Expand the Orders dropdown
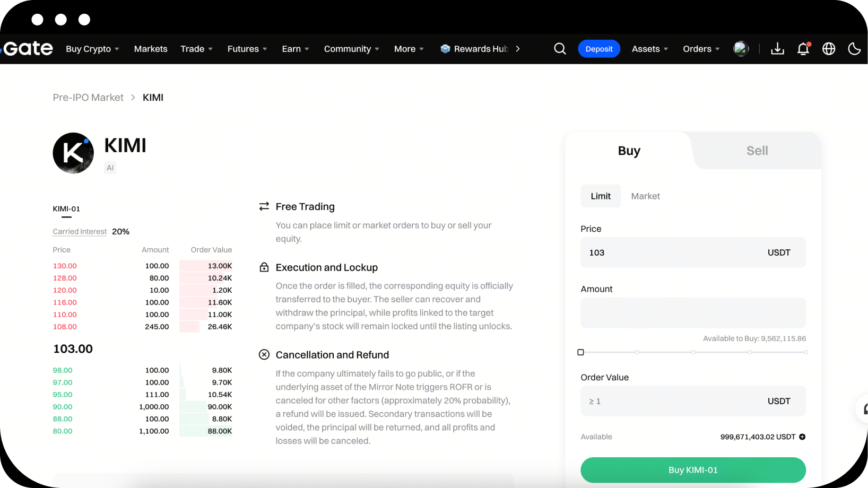The image size is (868, 488). pos(701,49)
